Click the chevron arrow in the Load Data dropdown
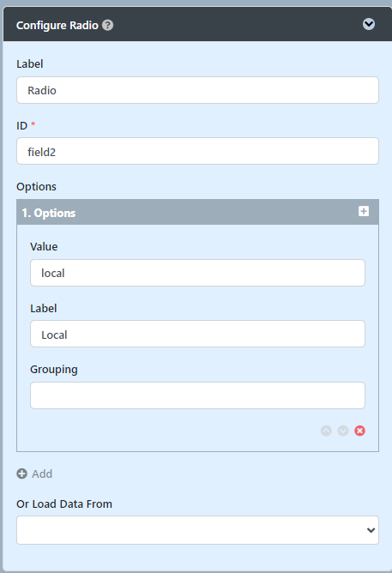 pos(371,530)
